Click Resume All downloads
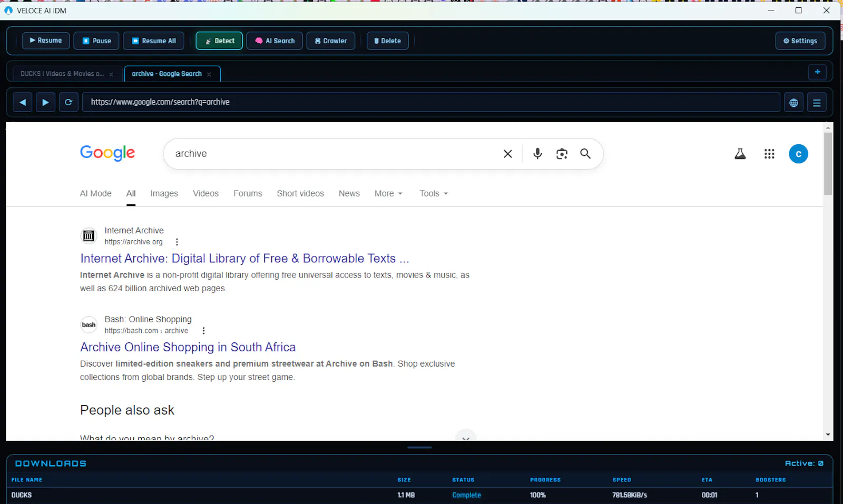This screenshot has height=504, width=843. tap(153, 41)
